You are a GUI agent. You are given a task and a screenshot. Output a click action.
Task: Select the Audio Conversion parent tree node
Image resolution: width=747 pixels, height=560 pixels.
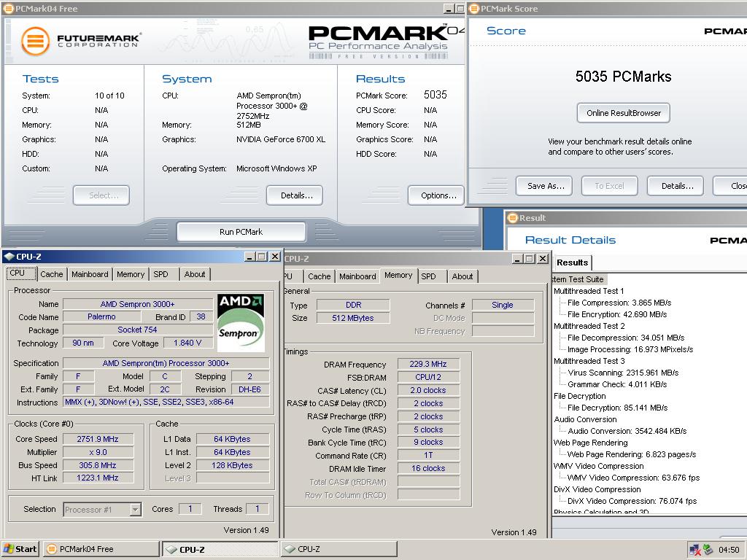point(586,419)
